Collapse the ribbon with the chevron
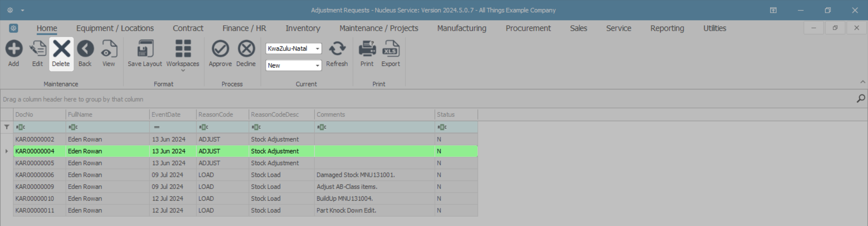868x226 pixels. pyautogui.click(x=863, y=82)
